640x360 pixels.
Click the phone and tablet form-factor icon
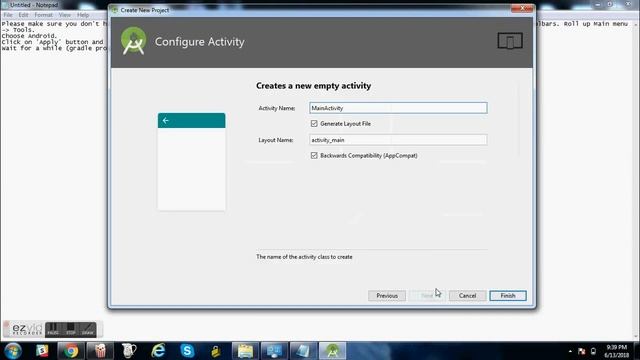pyautogui.click(x=510, y=41)
